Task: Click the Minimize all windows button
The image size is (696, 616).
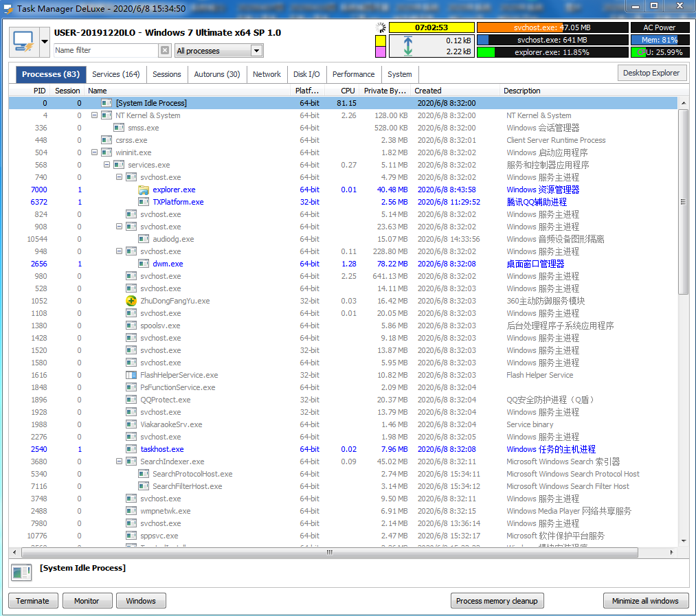Action: [645, 601]
